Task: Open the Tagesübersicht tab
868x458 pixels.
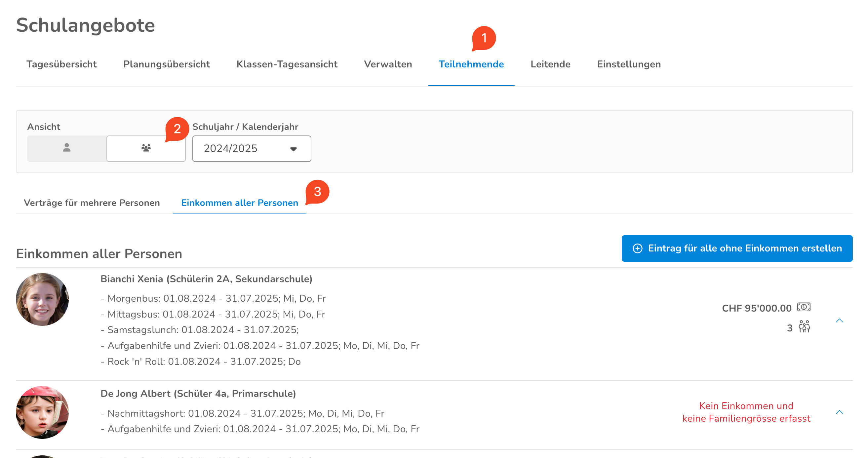Action: (61, 64)
